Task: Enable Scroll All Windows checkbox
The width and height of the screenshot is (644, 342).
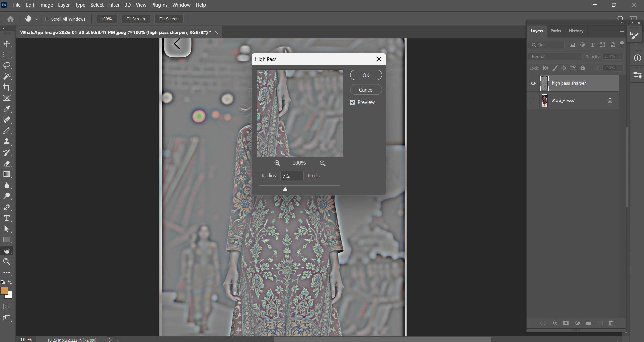Action: click(x=47, y=19)
